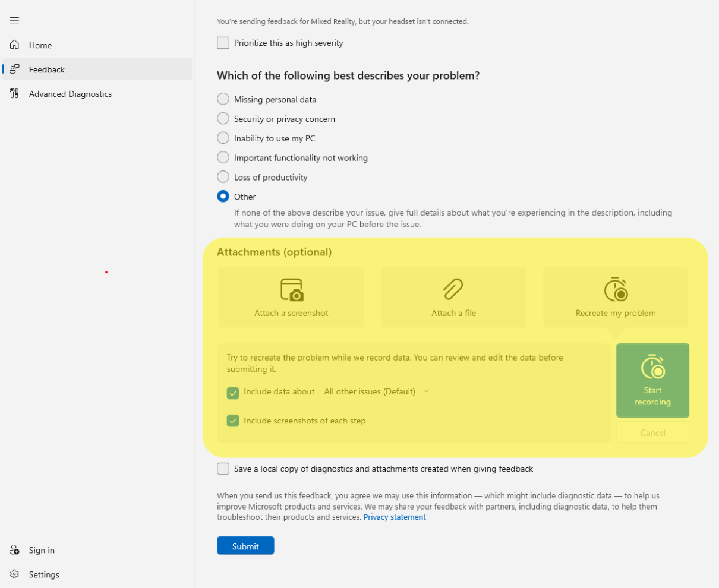Check Save a local copy of diagnostics
Screen dimensions: 719x588
point(223,469)
